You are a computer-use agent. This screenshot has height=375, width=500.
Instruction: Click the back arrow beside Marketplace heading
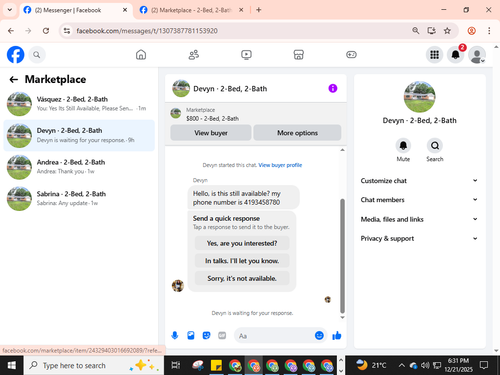tap(14, 79)
